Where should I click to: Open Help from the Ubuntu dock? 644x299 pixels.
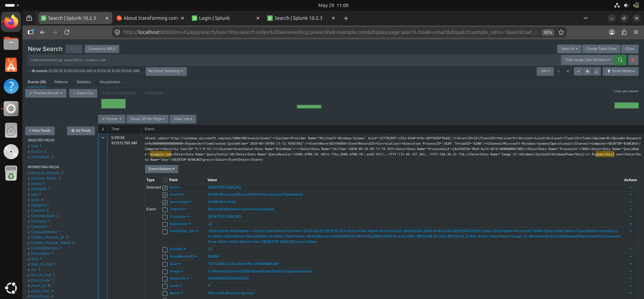pyautogui.click(x=11, y=86)
